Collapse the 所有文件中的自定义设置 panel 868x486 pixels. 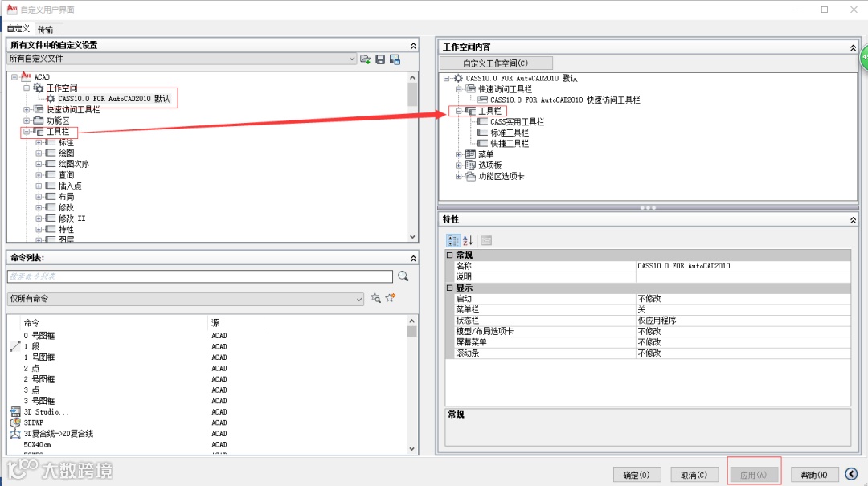tap(413, 46)
